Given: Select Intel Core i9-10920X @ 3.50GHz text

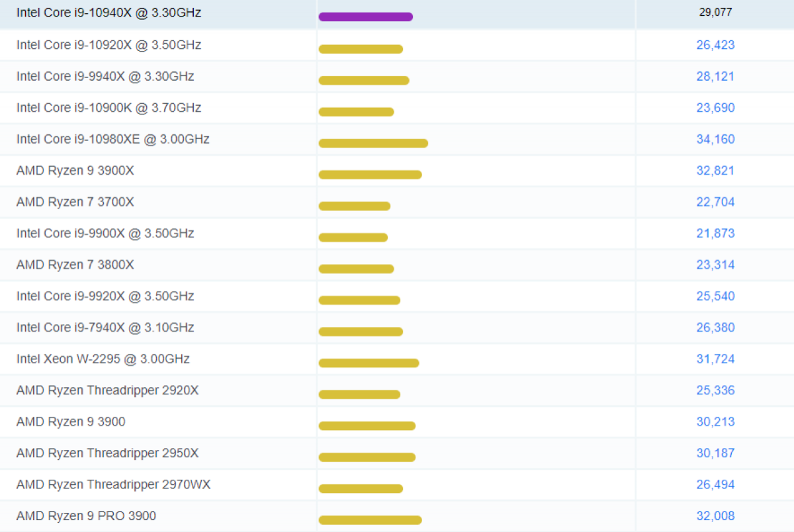Looking at the screenshot, I should (109, 45).
